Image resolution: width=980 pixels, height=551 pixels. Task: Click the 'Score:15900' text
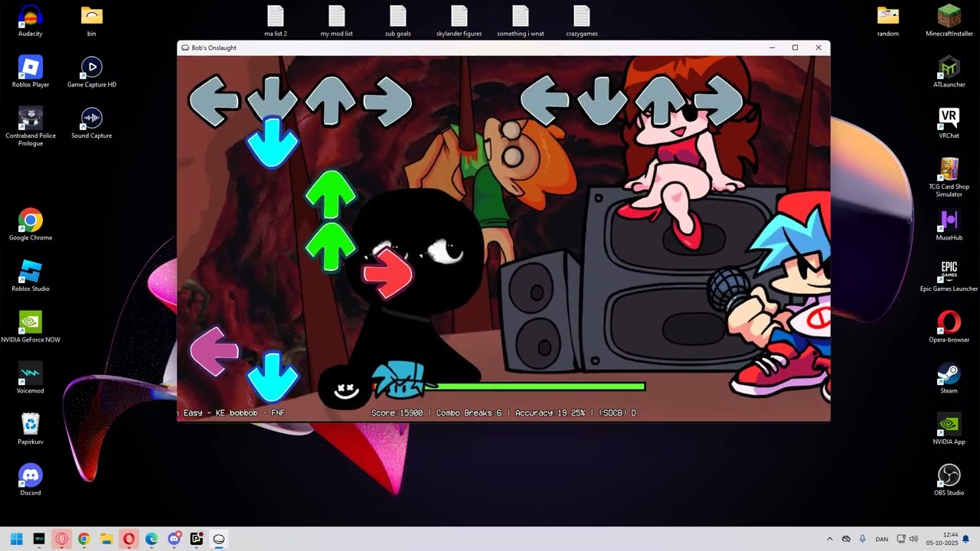point(397,413)
